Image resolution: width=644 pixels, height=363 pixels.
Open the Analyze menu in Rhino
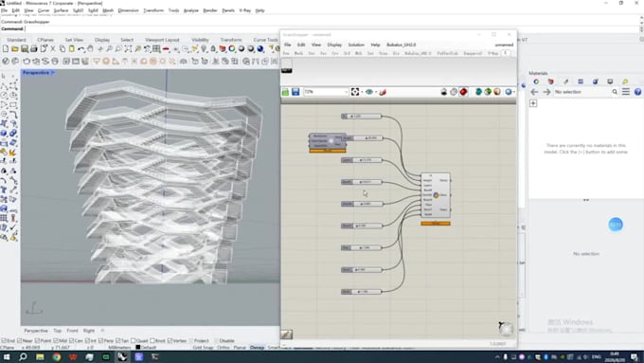pyautogui.click(x=191, y=10)
